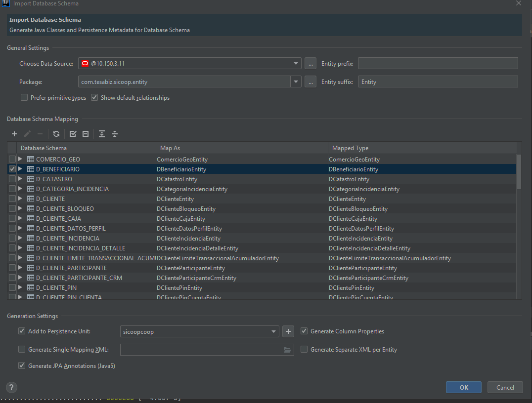This screenshot has width=532, height=403.
Task: Click the folder browse icon for mapping XML
Action: point(287,350)
